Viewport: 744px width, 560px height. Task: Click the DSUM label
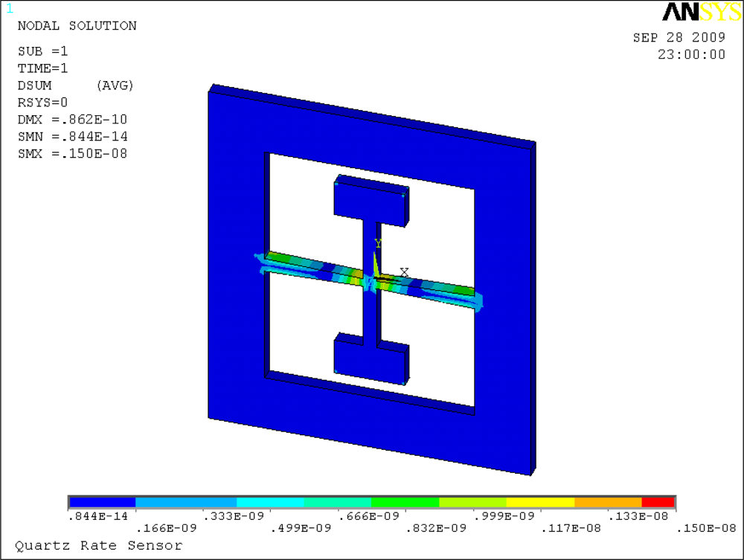click(35, 86)
